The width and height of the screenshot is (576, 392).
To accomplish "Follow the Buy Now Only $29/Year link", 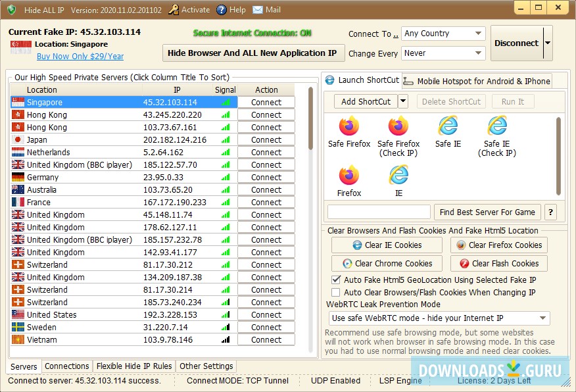I will click(79, 56).
